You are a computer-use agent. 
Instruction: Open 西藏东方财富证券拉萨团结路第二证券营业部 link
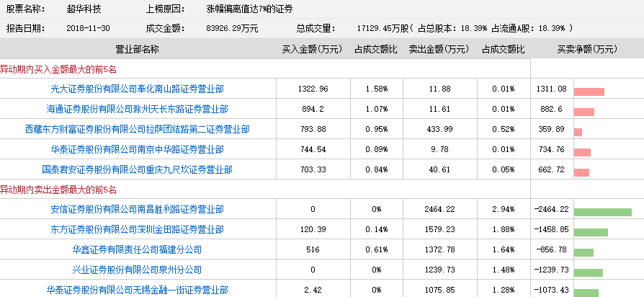(137, 130)
